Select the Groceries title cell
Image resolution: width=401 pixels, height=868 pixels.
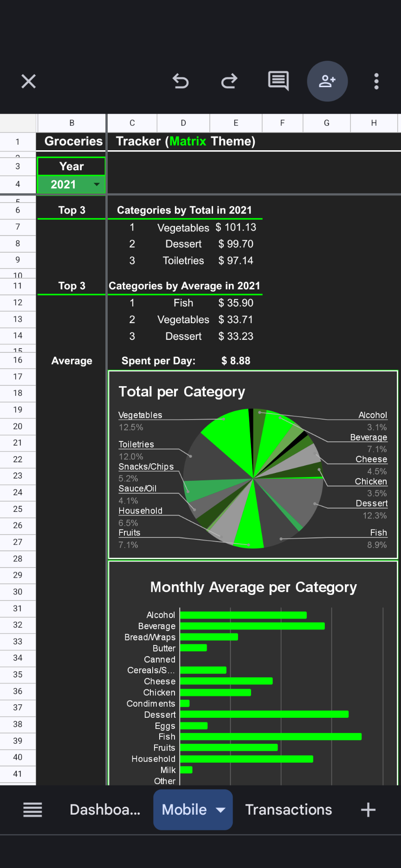pyautogui.click(x=73, y=141)
